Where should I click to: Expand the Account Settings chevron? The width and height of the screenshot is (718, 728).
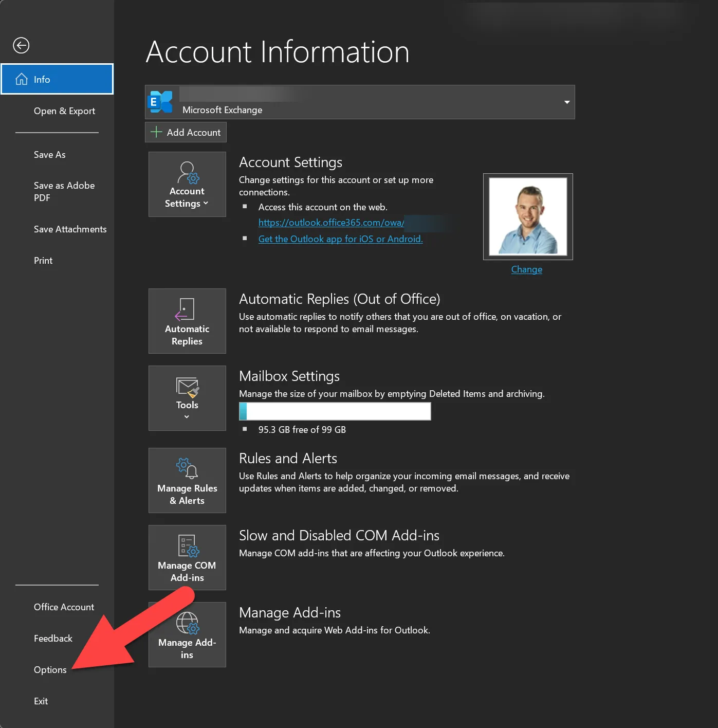(206, 203)
